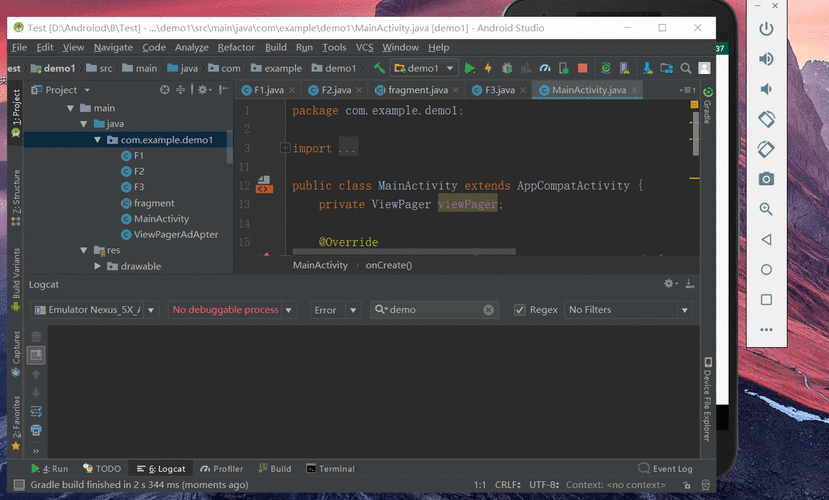This screenshot has width=829, height=500.
Task: Open the demo1 run configuration dropdown
Action: coord(424,68)
